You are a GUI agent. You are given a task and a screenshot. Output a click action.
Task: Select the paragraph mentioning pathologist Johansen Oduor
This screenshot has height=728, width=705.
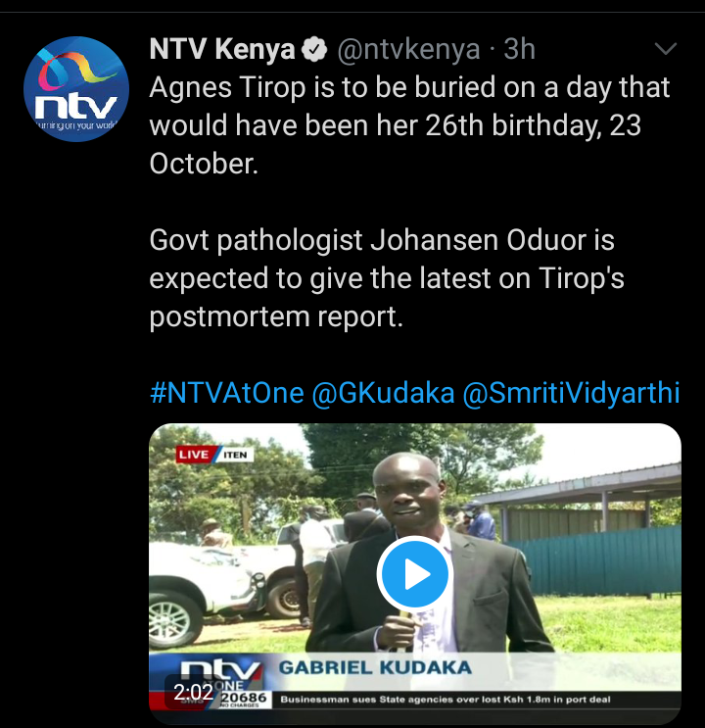(x=387, y=278)
